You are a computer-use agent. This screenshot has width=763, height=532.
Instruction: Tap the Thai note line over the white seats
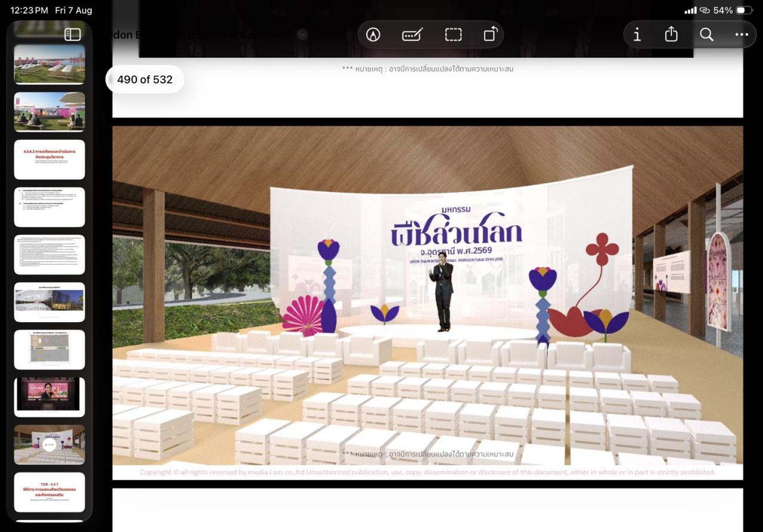pyautogui.click(x=427, y=454)
